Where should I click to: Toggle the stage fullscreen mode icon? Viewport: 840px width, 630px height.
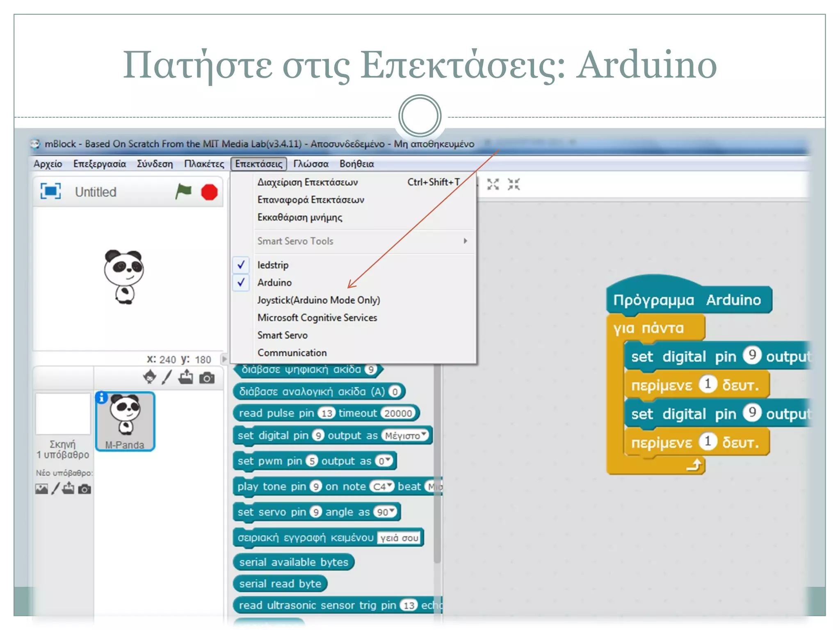50,191
